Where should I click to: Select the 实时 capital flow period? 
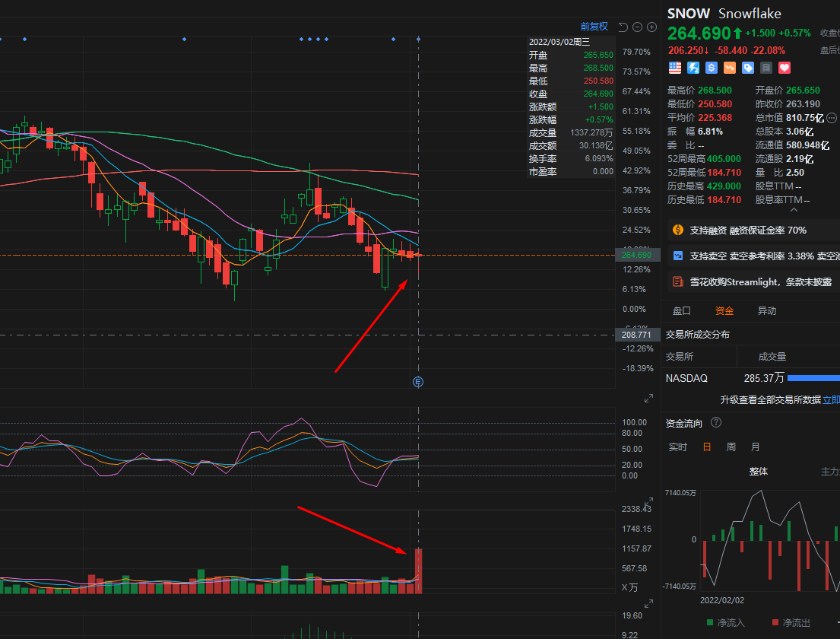[x=677, y=447]
